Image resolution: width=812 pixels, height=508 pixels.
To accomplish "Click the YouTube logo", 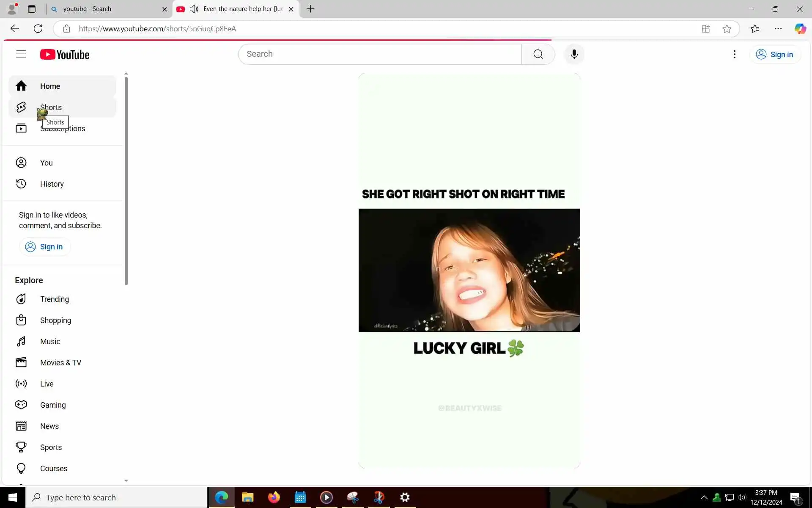I will 65,55.
